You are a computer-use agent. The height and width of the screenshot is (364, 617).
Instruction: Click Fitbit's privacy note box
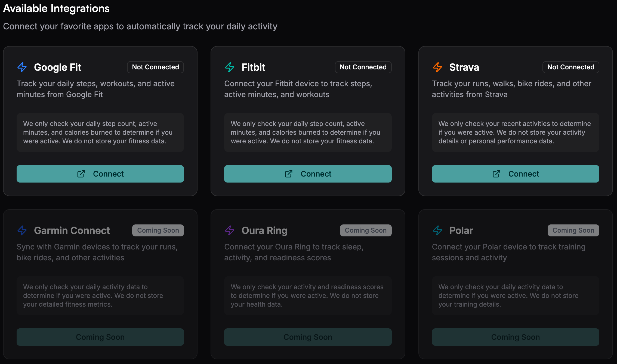[308, 132]
